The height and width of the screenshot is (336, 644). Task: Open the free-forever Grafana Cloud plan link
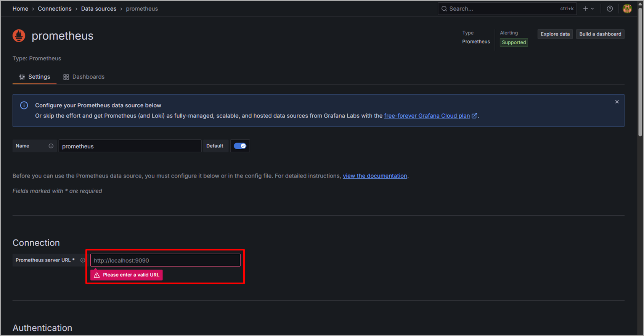point(427,116)
